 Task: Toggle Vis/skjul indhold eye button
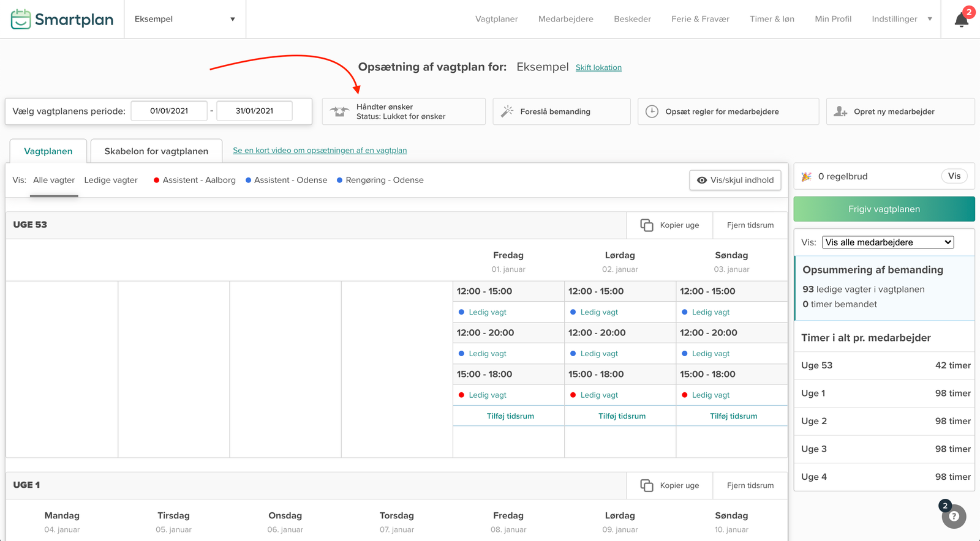(x=735, y=180)
